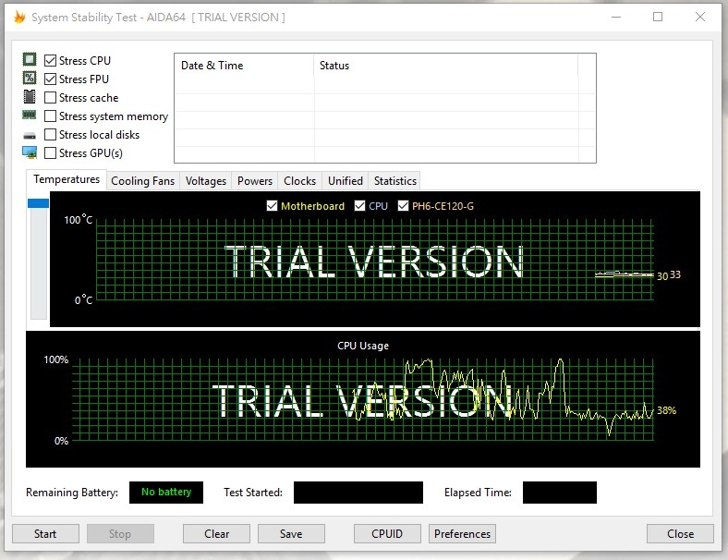The image size is (728, 560).
Task: Click the Save button
Action: [x=291, y=533]
